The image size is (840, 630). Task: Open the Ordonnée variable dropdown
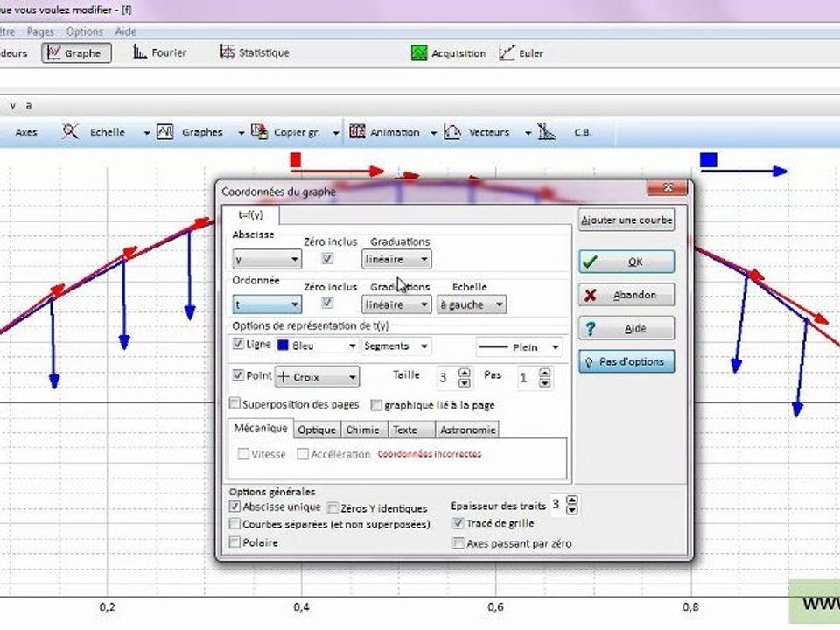(x=267, y=304)
